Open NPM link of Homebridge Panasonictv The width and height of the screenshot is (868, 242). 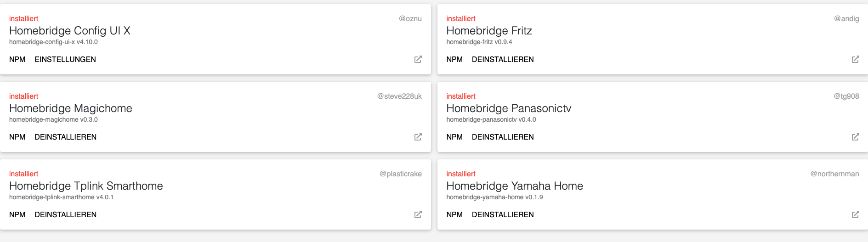coord(454,137)
